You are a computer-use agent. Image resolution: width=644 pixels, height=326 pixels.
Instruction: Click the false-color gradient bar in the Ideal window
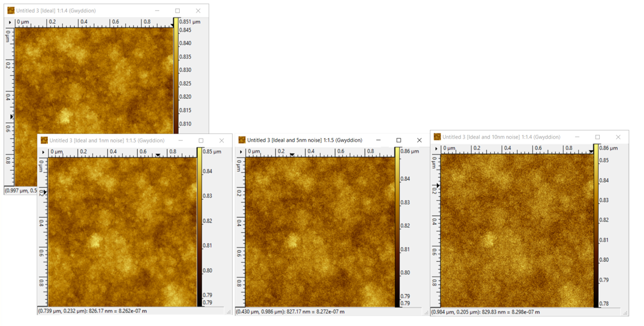[x=175, y=79]
